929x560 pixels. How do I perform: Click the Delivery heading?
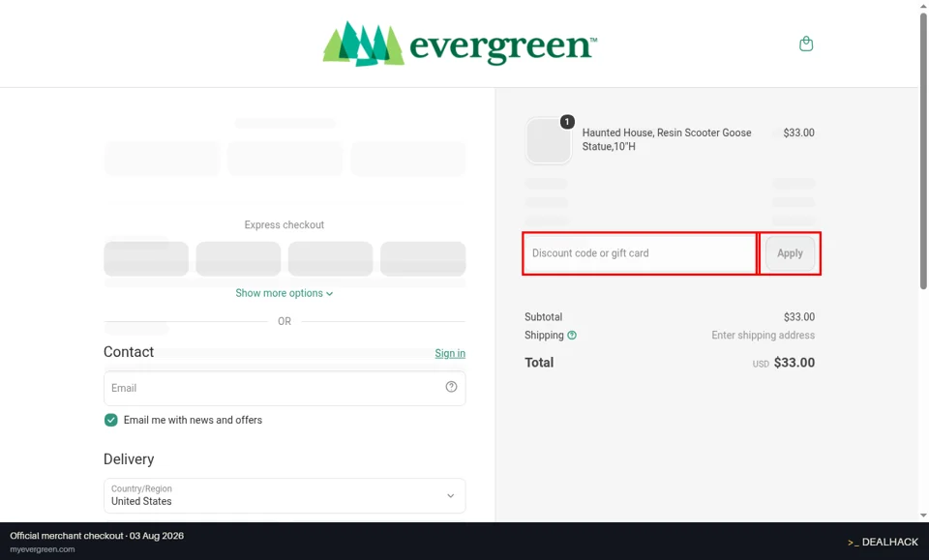click(x=129, y=459)
